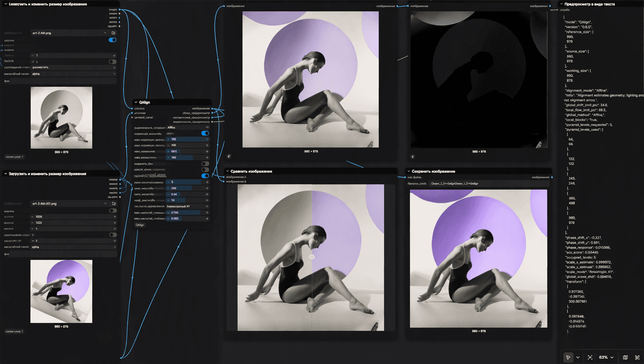
Task: Click the "phase_shift_x" line in text preview
Action: click(585, 237)
